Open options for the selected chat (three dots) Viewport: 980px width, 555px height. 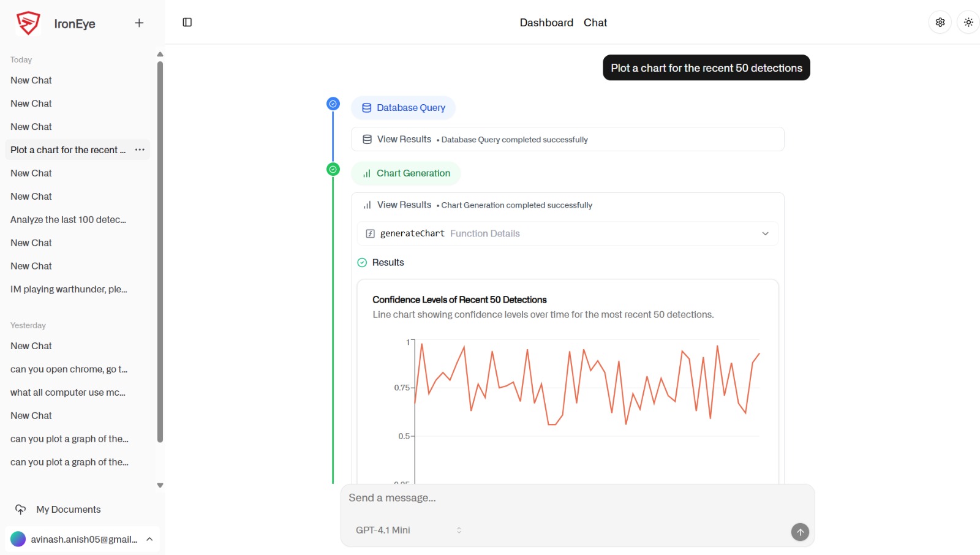(140, 149)
